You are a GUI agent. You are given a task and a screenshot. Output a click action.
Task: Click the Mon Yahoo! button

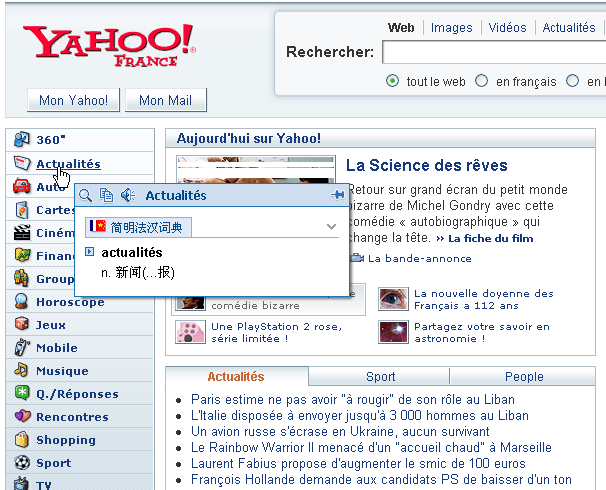click(x=73, y=100)
